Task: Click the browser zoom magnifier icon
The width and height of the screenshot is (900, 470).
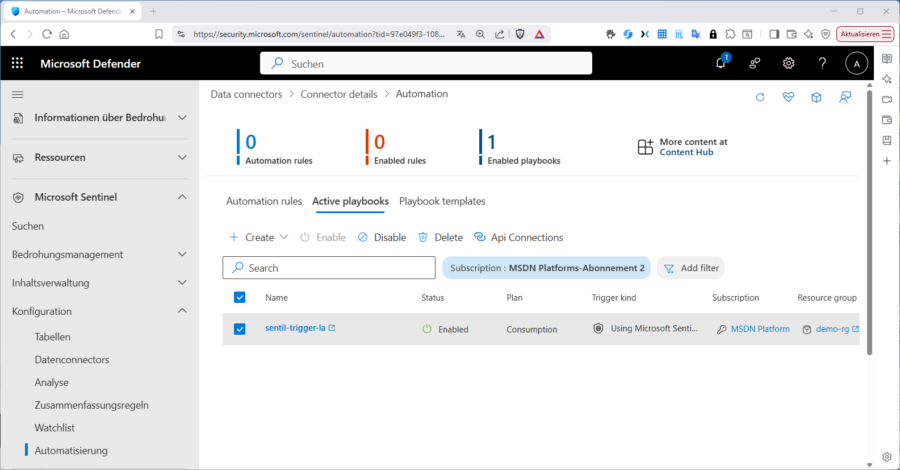Action: (480, 34)
